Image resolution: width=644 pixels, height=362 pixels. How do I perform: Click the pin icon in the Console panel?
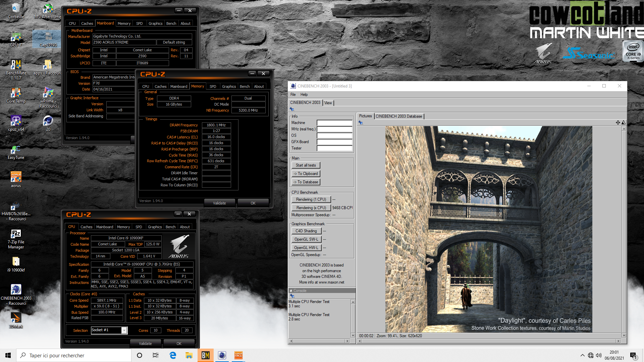(292, 296)
